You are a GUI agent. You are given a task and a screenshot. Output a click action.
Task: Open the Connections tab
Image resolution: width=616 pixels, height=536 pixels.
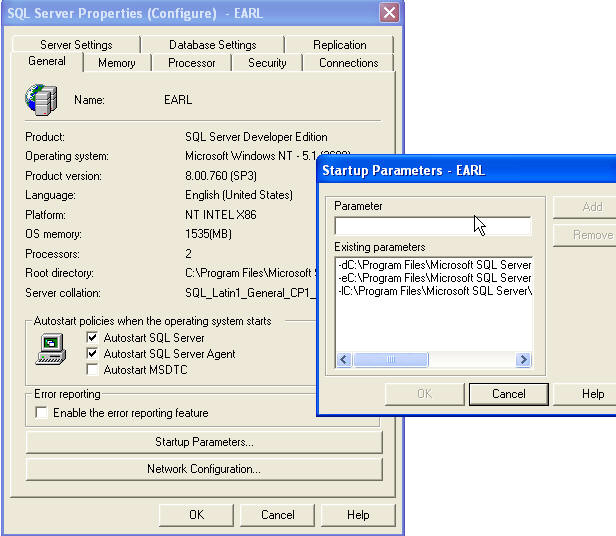point(348,63)
